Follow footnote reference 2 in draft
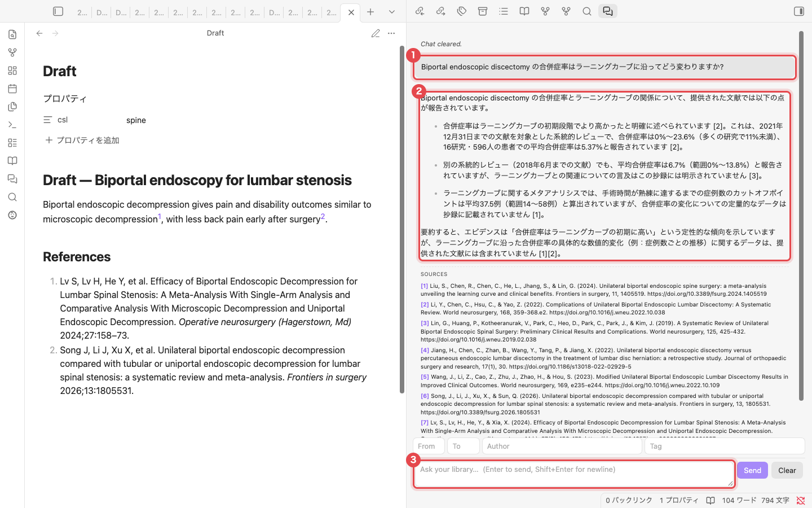This screenshot has width=812, height=508. (323, 216)
